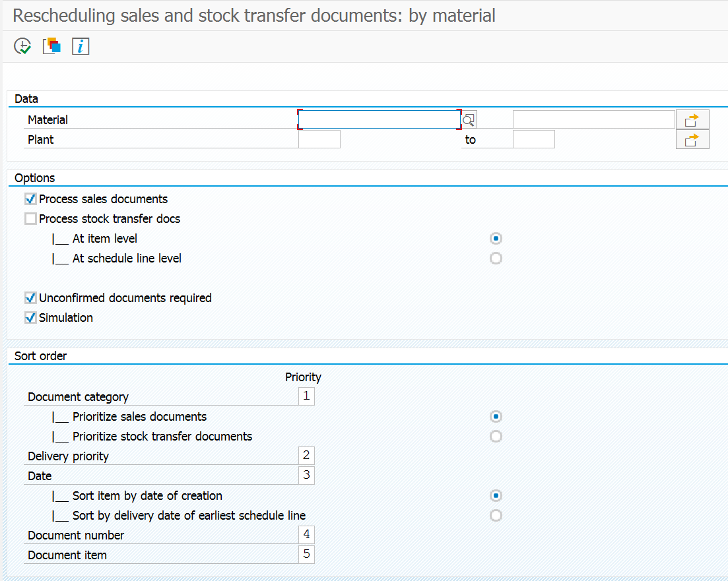Click the Get Variant icon
728x581 pixels.
[x=51, y=46]
